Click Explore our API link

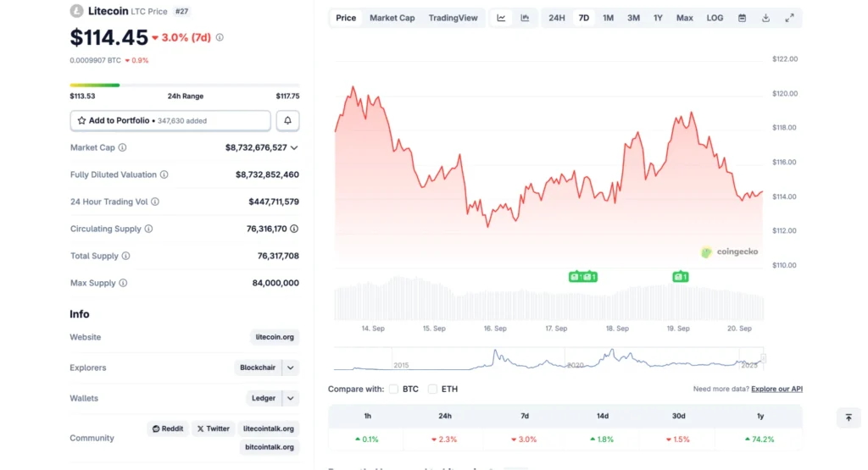point(776,390)
